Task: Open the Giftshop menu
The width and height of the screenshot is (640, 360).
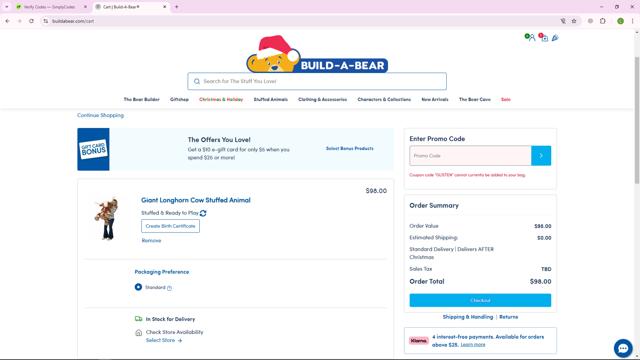Action: [x=179, y=100]
